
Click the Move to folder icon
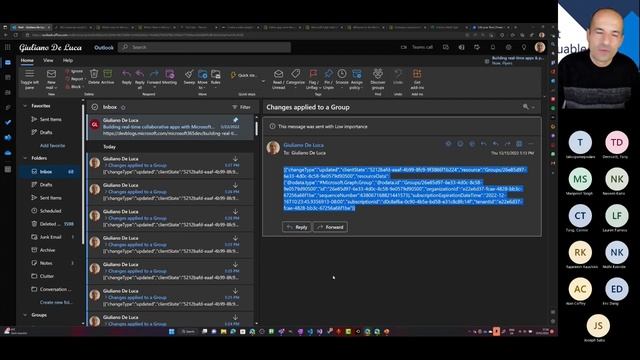[x=202, y=74]
